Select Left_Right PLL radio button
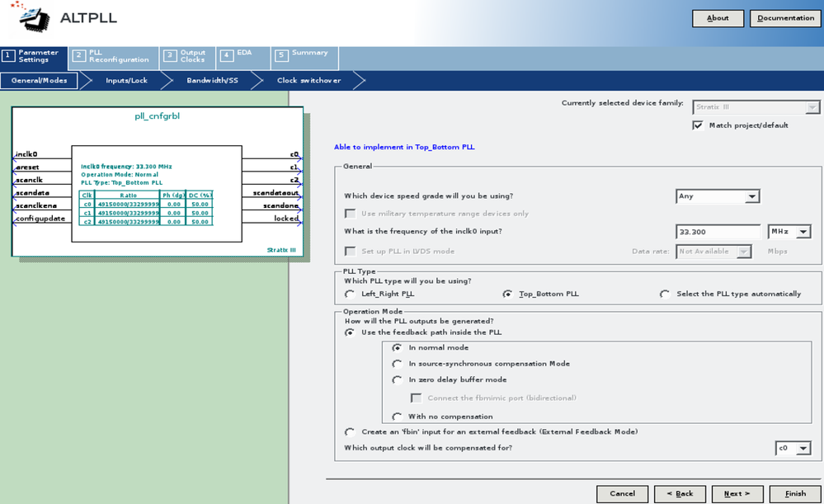This screenshot has height=504, width=824. (x=350, y=294)
